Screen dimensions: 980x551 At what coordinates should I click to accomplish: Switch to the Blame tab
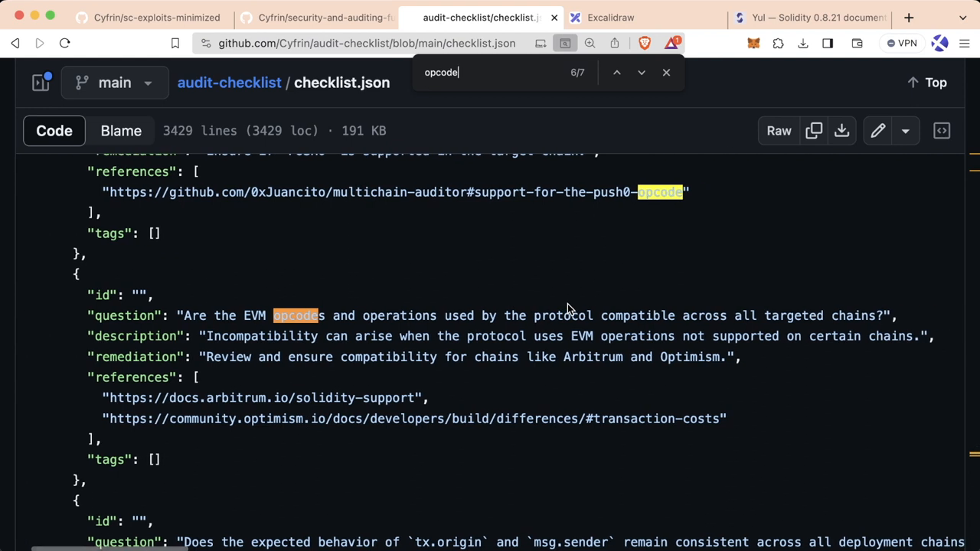point(120,130)
